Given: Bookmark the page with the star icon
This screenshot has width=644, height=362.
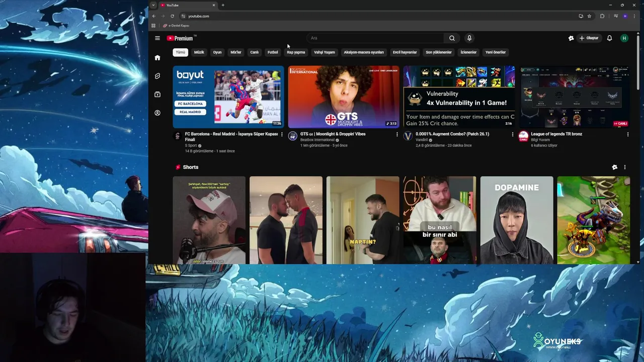Looking at the screenshot, I should [589, 16].
